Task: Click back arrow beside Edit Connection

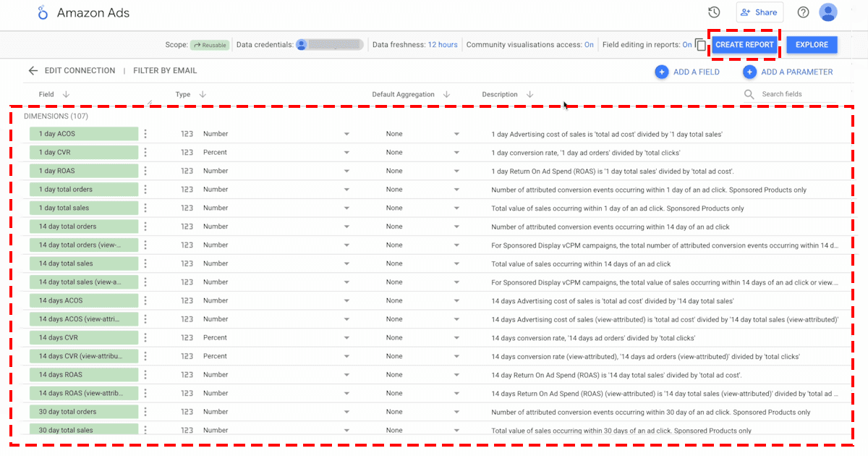Action: pos(33,71)
